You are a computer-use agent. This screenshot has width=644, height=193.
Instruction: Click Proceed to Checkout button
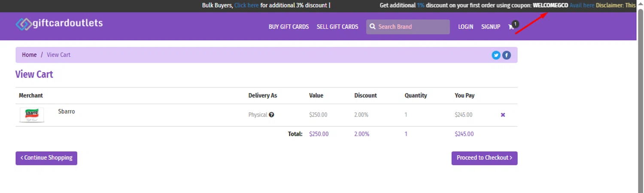click(x=484, y=158)
